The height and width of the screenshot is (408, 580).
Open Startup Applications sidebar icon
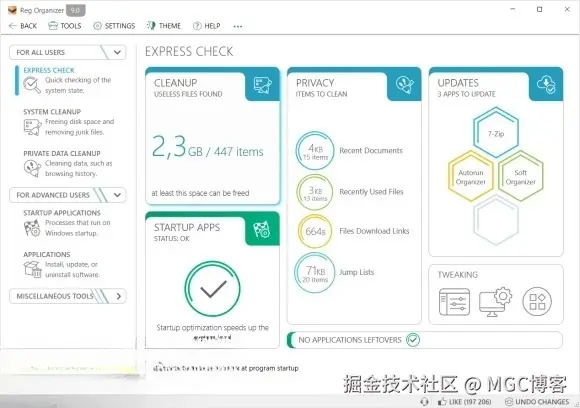[32, 228]
